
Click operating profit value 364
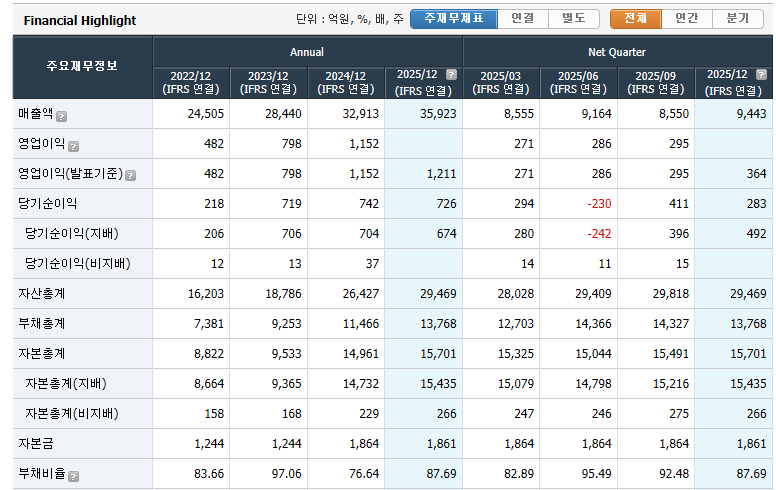click(756, 174)
